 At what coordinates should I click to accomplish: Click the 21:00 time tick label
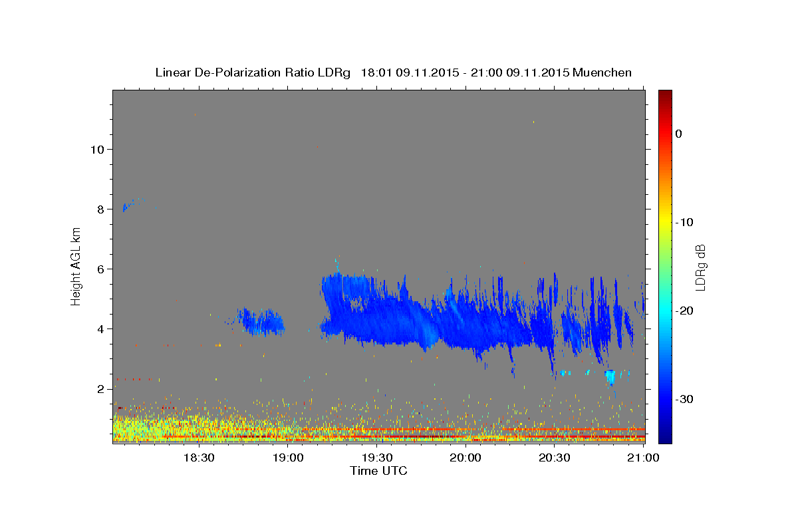pyautogui.click(x=643, y=458)
